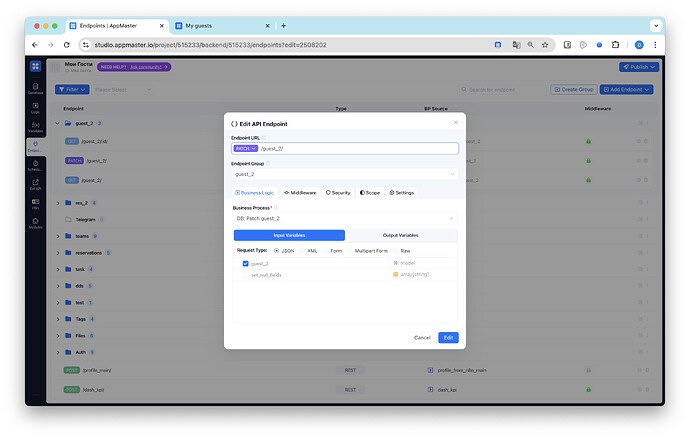This screenshot has height=438, width=690.
Task: Switch to the Security tab
Action: click(338, 193)
